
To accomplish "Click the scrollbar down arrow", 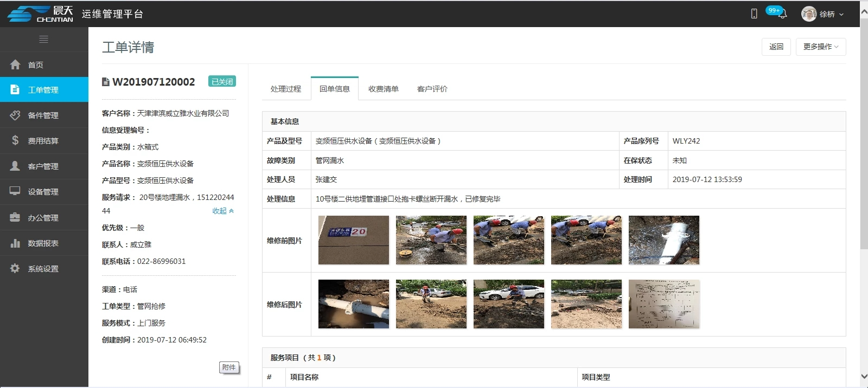I will (864, 376).
